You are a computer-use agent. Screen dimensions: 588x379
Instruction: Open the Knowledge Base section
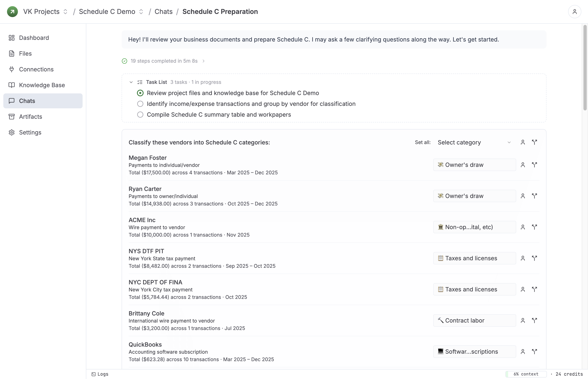click(42, 85)
